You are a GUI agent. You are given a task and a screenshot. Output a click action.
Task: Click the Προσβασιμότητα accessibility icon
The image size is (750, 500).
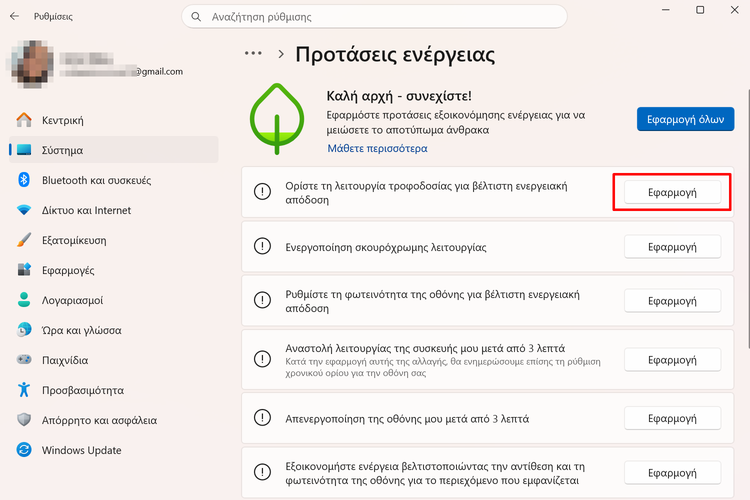click(x=25, y=390)
